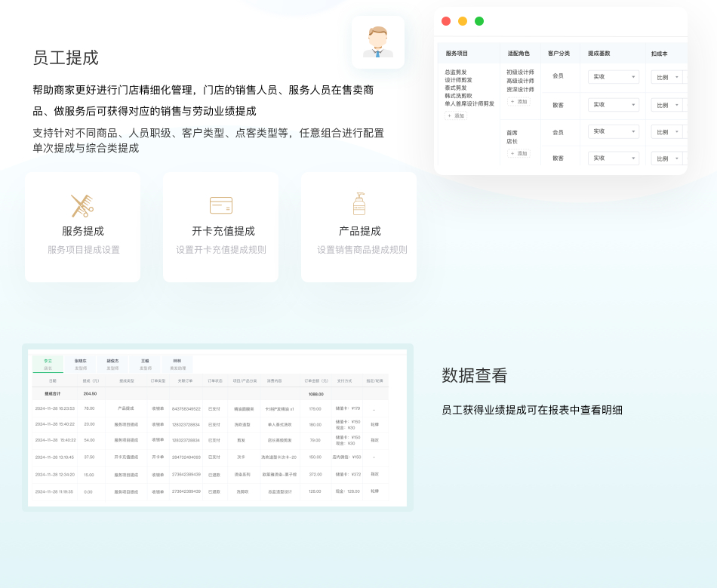Click the product bottle icon
This screenshot has height=588, width=717.
click(358, 205)
